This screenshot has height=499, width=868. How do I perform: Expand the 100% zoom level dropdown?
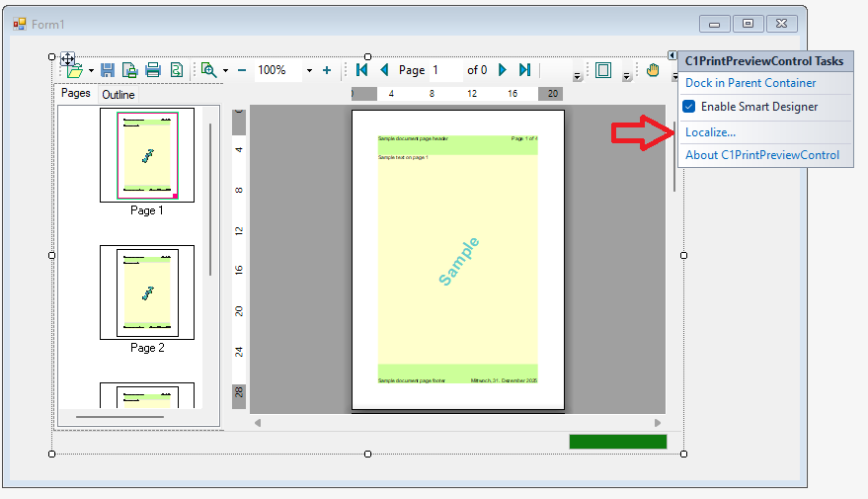point(309,71)
